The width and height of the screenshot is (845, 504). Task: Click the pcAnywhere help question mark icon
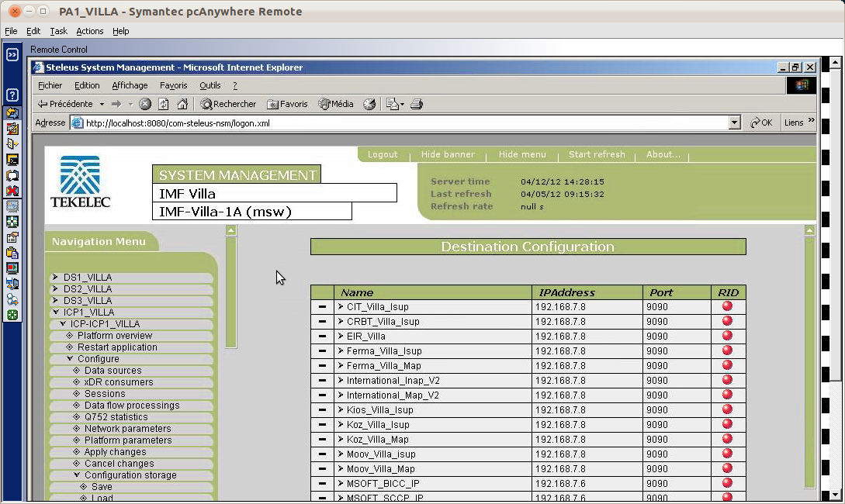pyautogui.click(x=11, y=95)
